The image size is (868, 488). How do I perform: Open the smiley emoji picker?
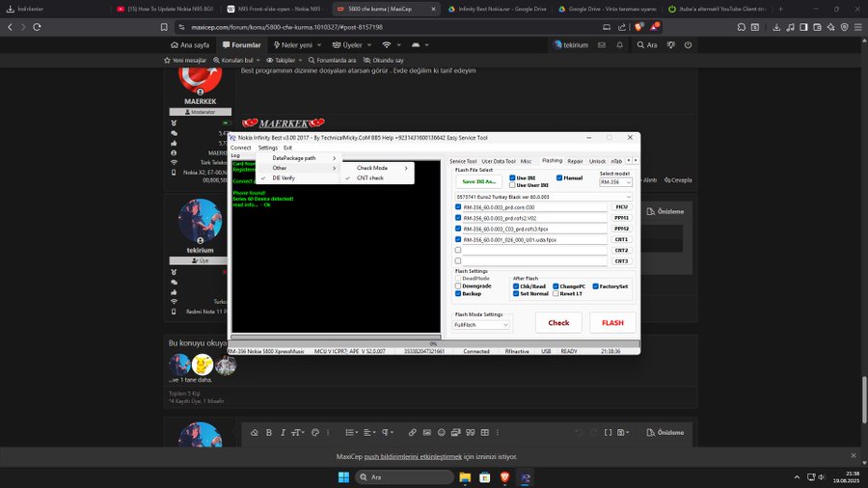tap(441, 433)
